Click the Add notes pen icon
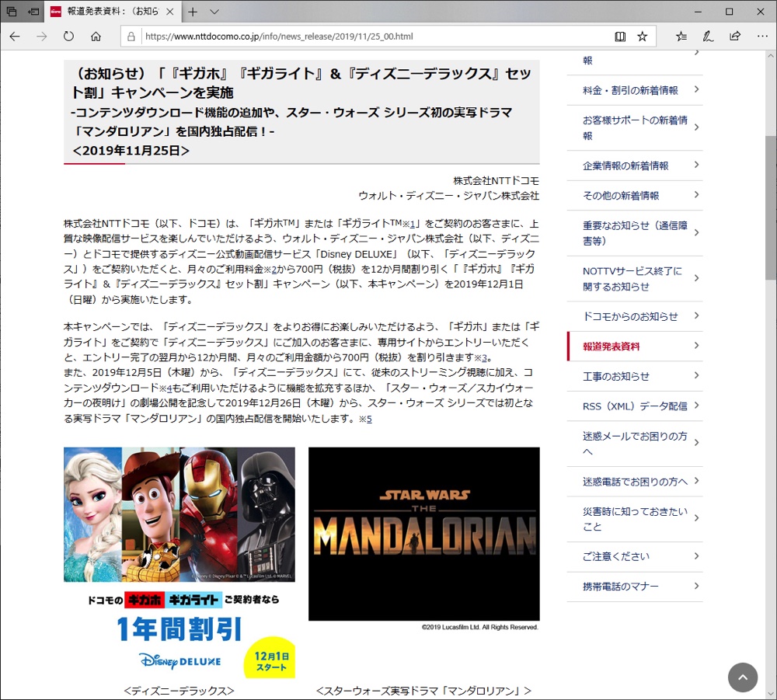This screenshot has width=777, height=700. 708,37
